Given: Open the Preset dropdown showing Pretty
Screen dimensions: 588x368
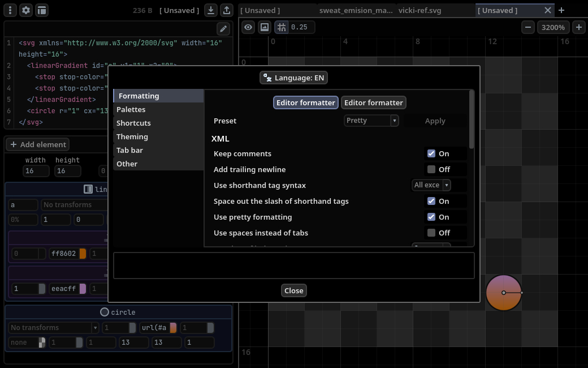Looking at the screenshot, I should coord(371,121).
